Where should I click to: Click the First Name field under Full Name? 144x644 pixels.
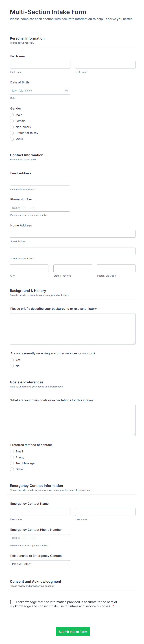tap(40, 65)
